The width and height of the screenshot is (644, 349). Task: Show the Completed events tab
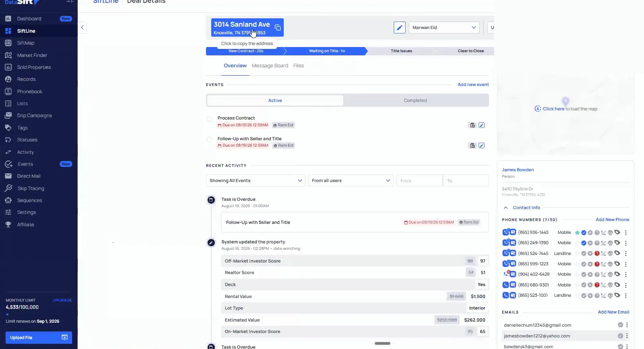[x=415, y=100]
